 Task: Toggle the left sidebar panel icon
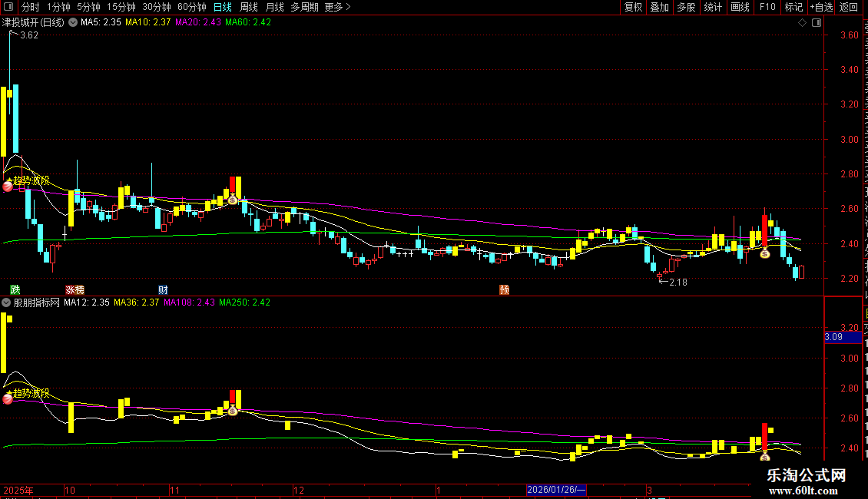(x=8, y=7)
